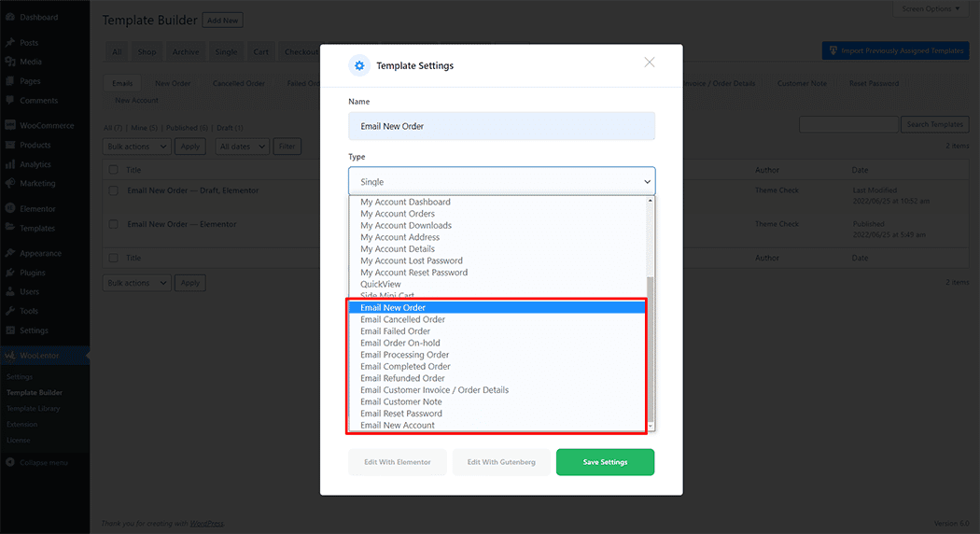
Task: Open Plugins via its plug icon
Action: (9, 273)
